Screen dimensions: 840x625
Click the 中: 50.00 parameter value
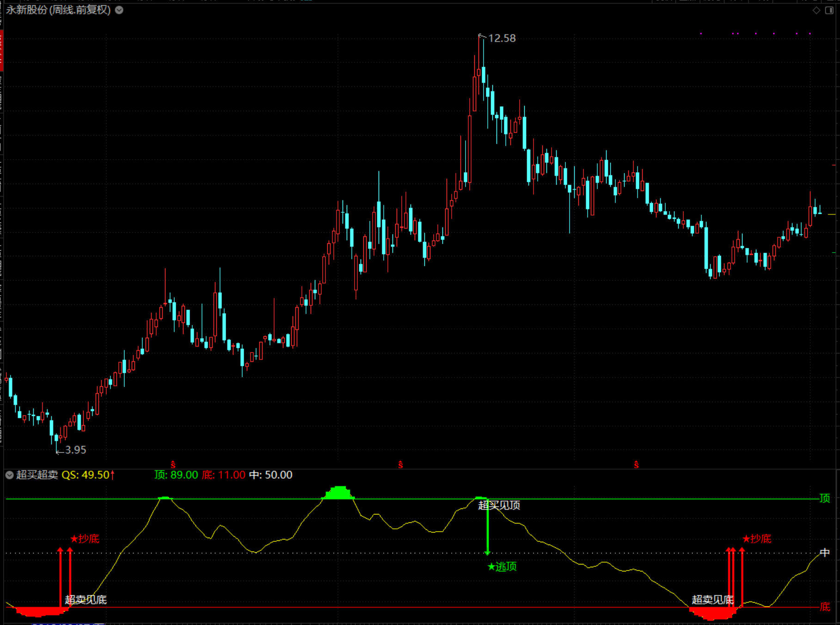[271, 475]
